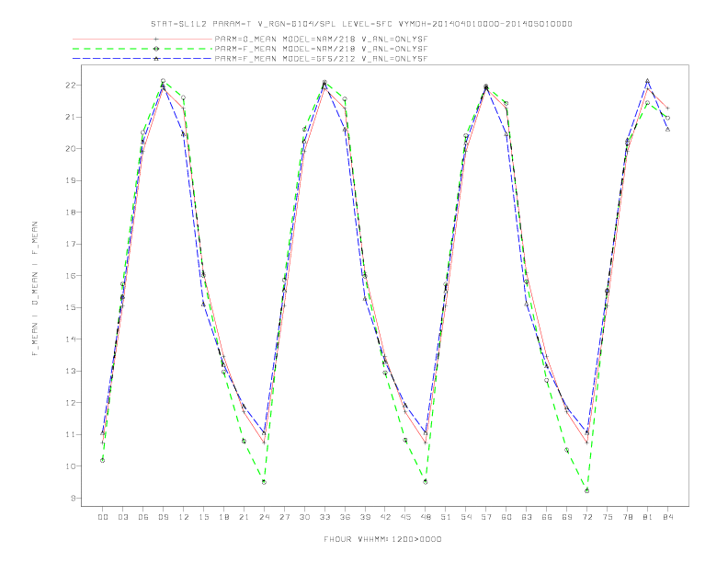
Task: Click the blue dashed legend line sample
Action: 142,59
